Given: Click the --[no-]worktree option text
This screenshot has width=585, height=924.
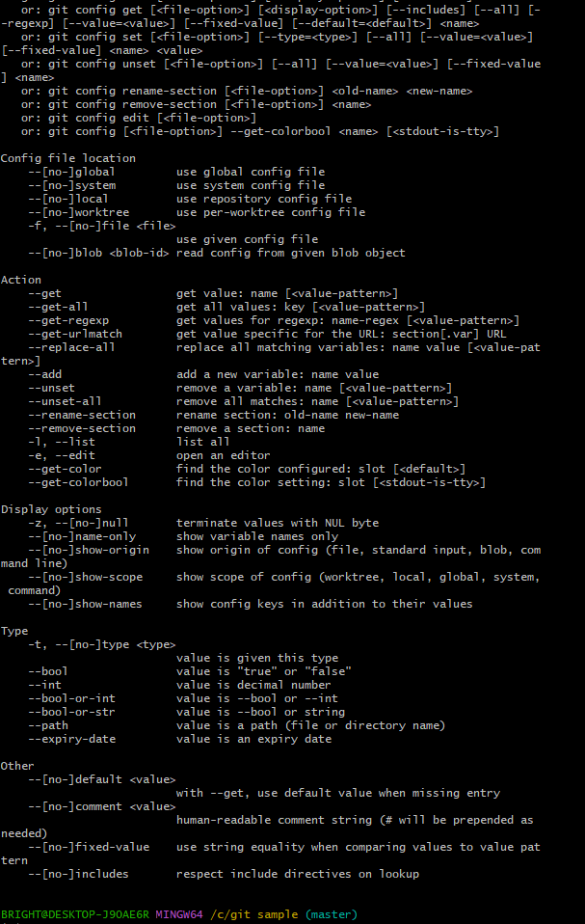Looking at the screenshot, I should coord(78,212).
